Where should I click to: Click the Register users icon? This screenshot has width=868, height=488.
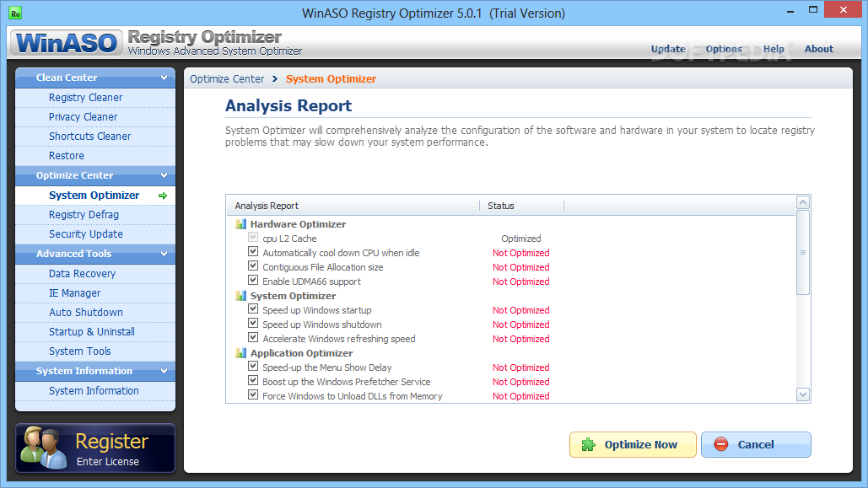[43, 448]
